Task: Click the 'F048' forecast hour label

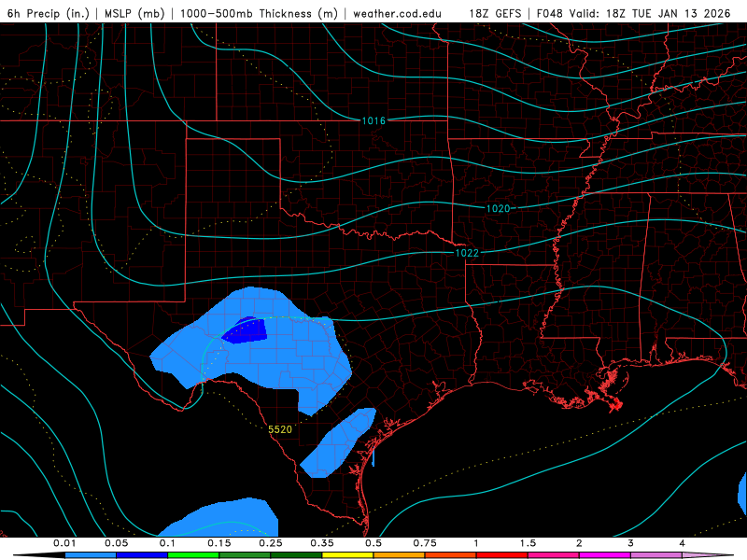Action: point(550,13)
